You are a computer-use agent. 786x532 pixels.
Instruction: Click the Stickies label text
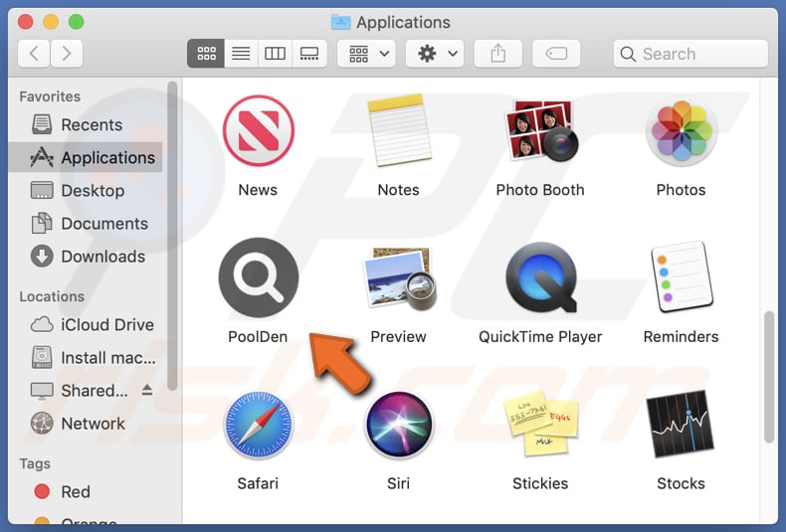[x=540, y=483]
